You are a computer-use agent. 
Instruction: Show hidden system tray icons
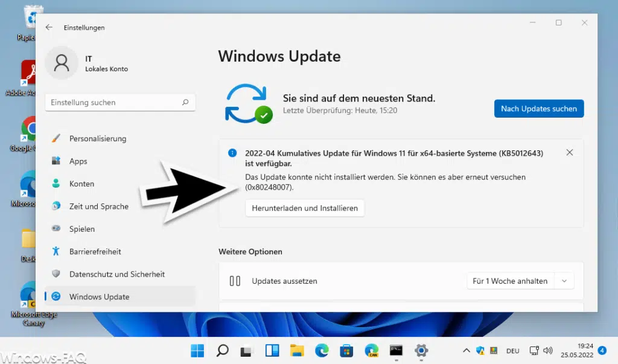(466, 351)
